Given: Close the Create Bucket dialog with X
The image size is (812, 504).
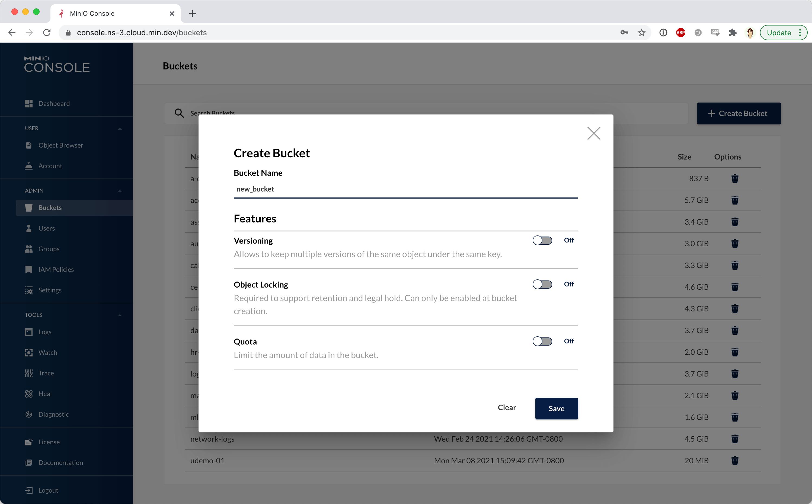Looking at the screenshot, I should (x=593, y=133).
